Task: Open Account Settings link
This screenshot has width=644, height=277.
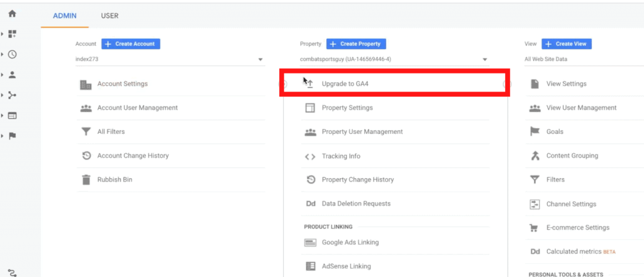Action: 123,84
